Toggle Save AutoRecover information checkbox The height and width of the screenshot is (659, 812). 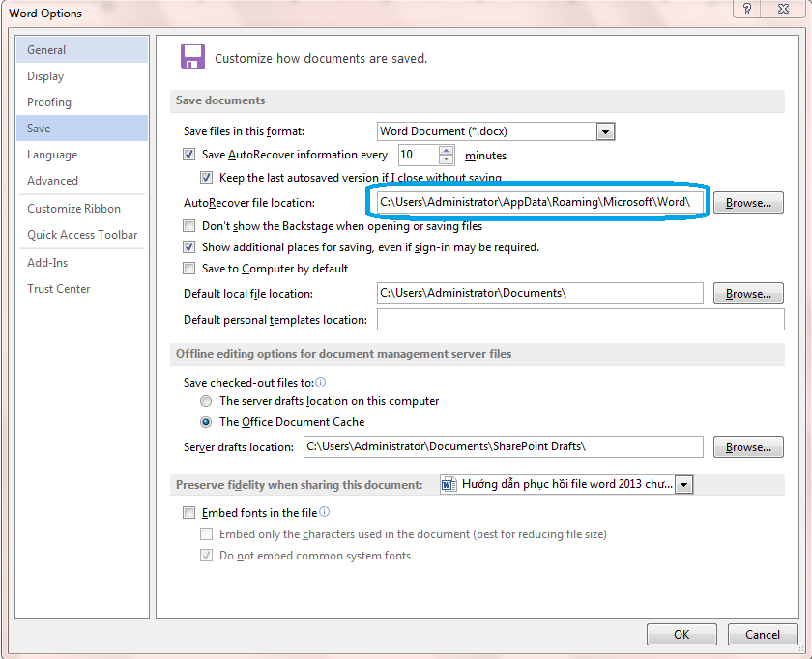[188, 155]
